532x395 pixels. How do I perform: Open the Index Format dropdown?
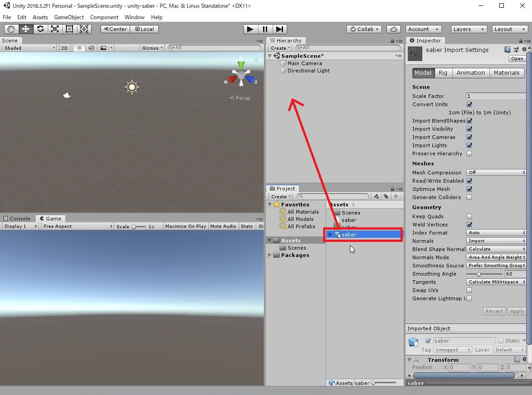(x=496, y=233)
